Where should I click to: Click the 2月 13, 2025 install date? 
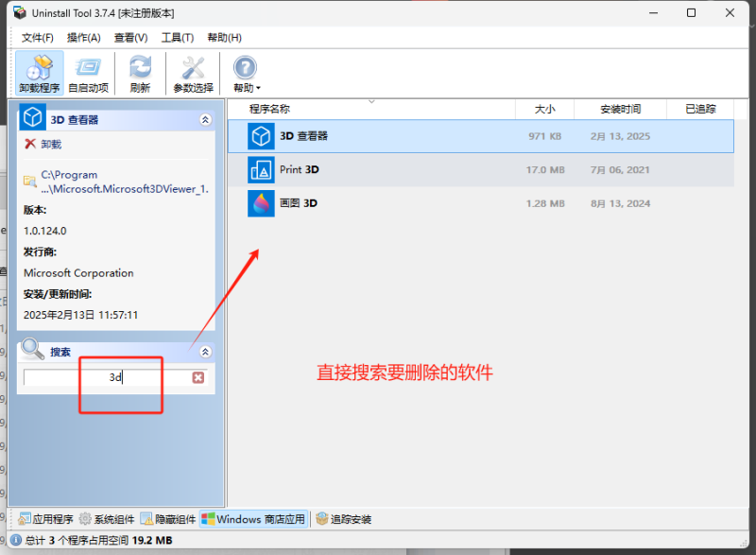pyautogui.click(x=621, y=136)
